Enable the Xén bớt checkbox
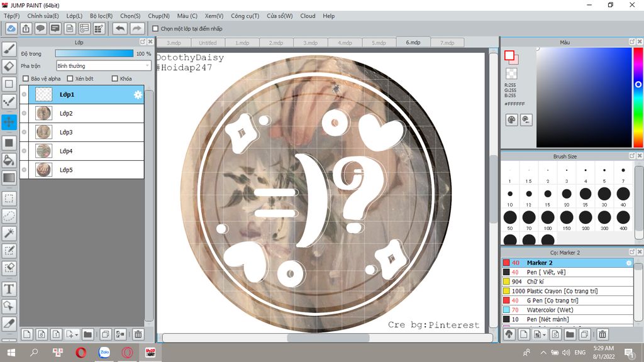 [x=70, y=79]
